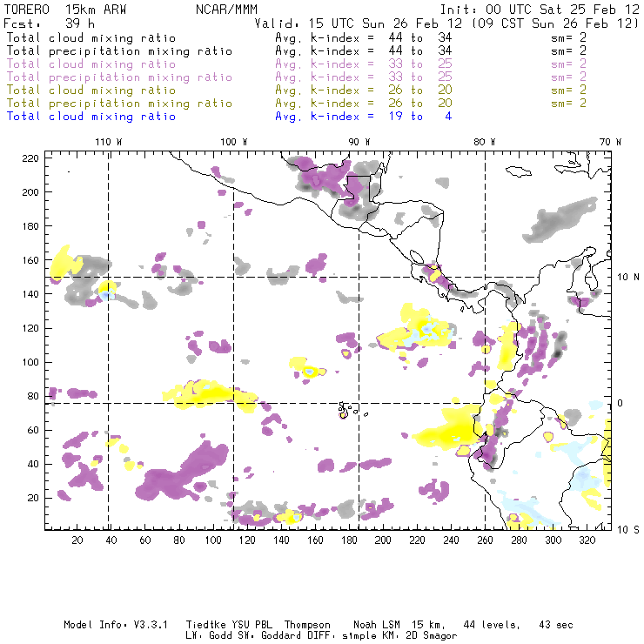Image resolution: width=644 pixels, height=644 pixels.
Task: Click the "260" horizontal axis tick label
Action: pyautogui.click(x=485, y=540)
